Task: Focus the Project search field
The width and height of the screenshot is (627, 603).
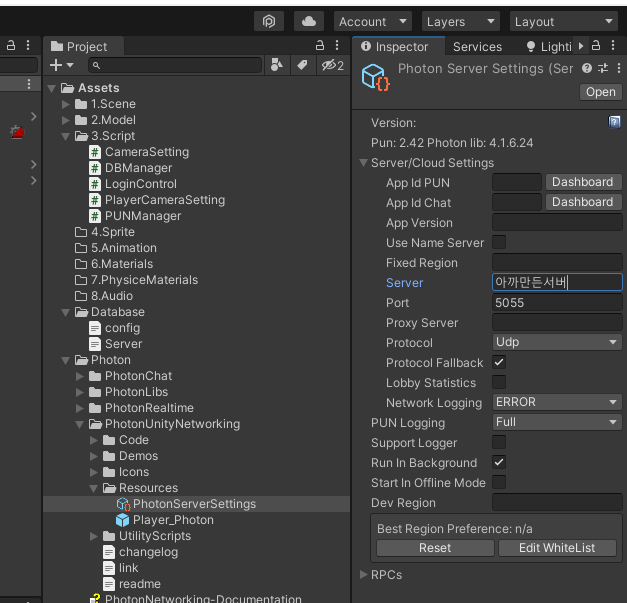Action: pyautogui.click(x=175, y=65)
